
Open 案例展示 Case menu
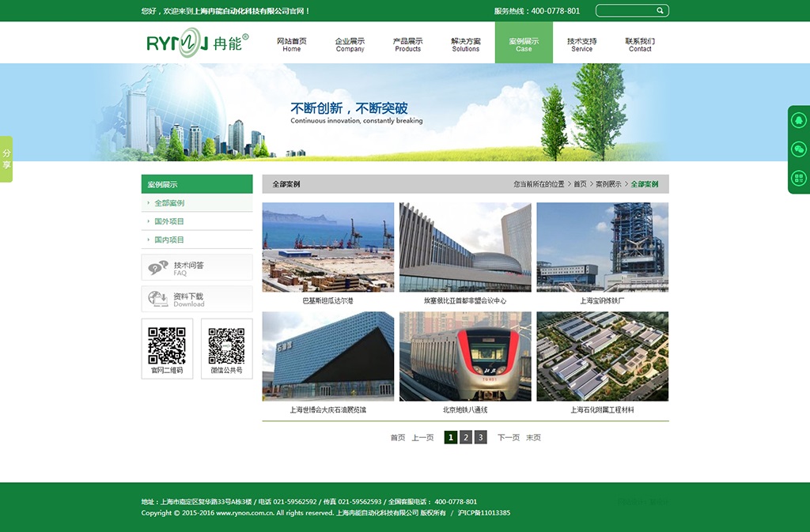click(524, 43)
